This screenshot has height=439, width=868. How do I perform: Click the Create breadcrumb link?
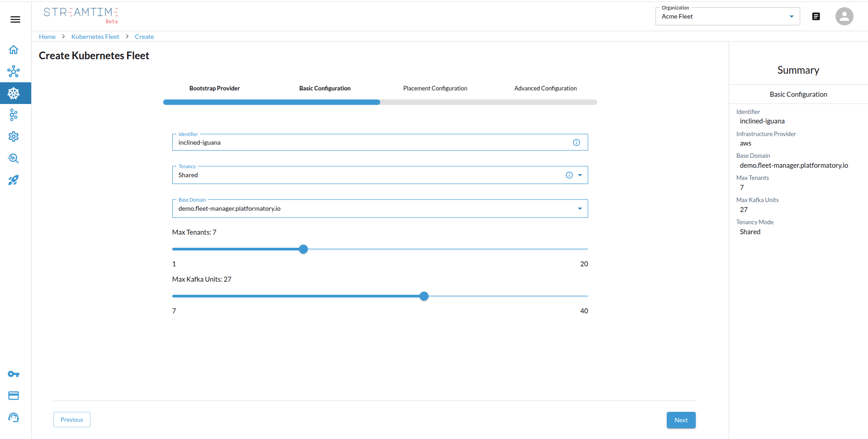[144, 37]
